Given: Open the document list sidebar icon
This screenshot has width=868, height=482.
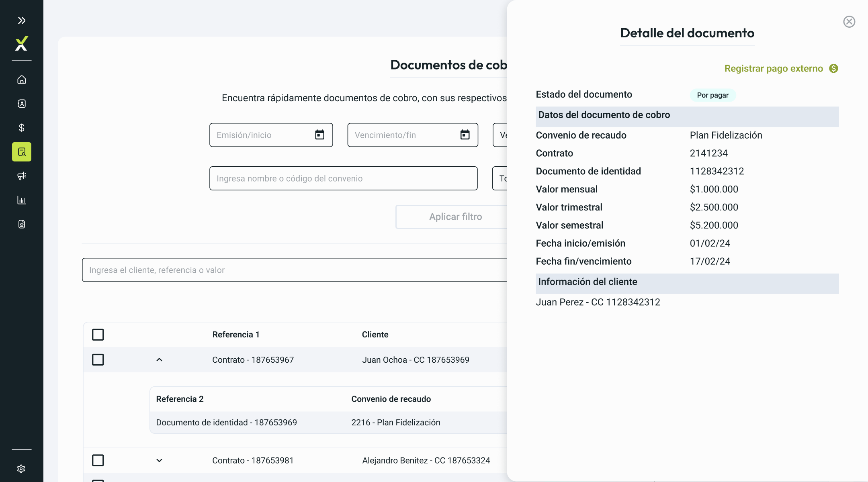Looking at the screenshot, I should point(22,224).
